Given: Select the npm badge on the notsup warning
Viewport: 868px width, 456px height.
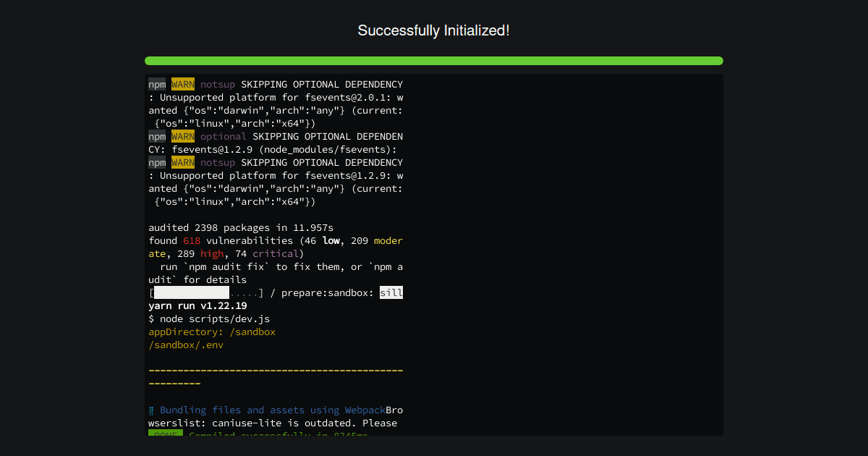Looking at the screenshot, I should point(156,84).
